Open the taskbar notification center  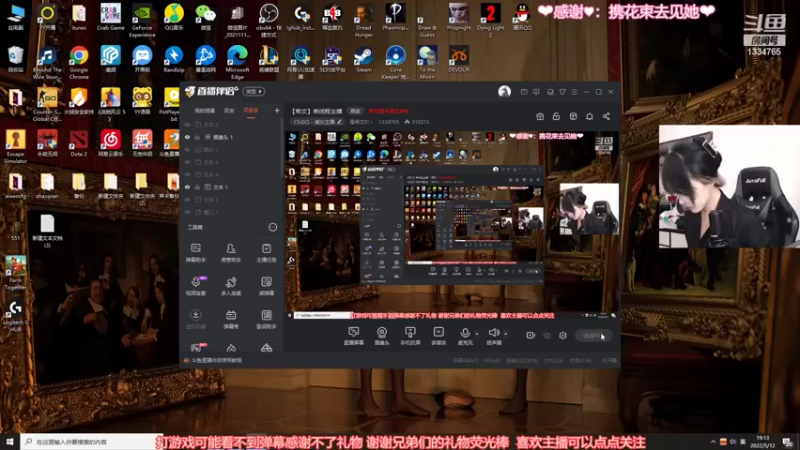[788, 442]
